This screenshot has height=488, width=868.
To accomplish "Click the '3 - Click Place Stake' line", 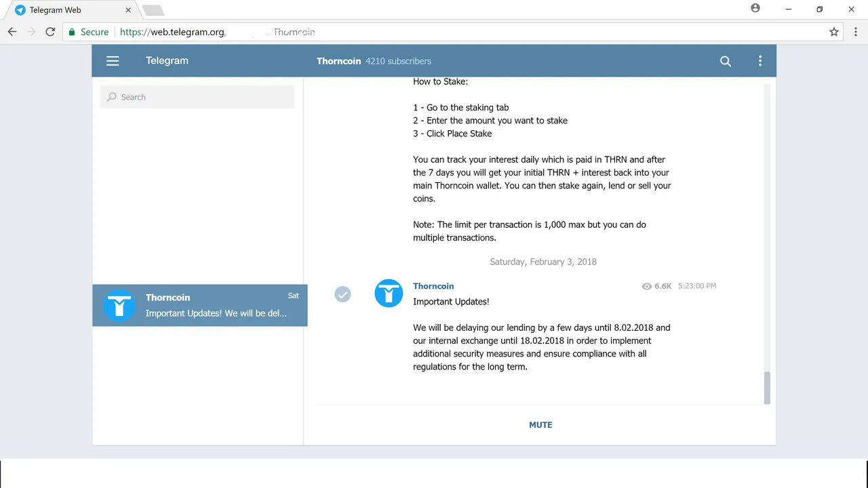I will tap(452, 134).
